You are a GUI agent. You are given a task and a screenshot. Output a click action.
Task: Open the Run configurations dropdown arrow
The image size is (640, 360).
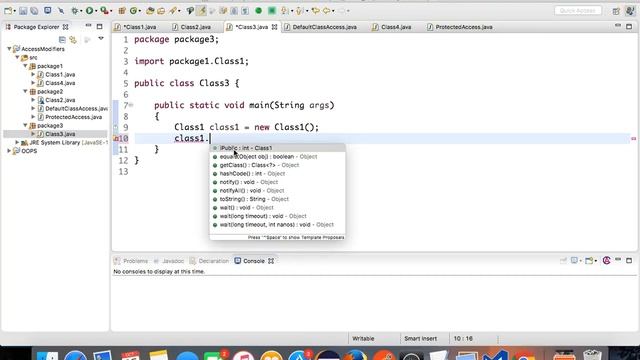(x=96, y=11)
